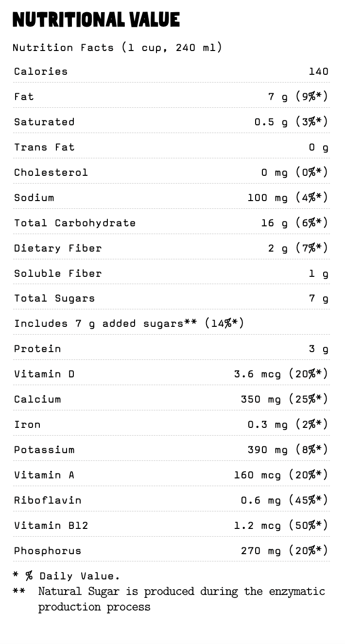This screenshot has height=644, width=345.
Task: Click the Fat 7 g value
Action: 298,97
